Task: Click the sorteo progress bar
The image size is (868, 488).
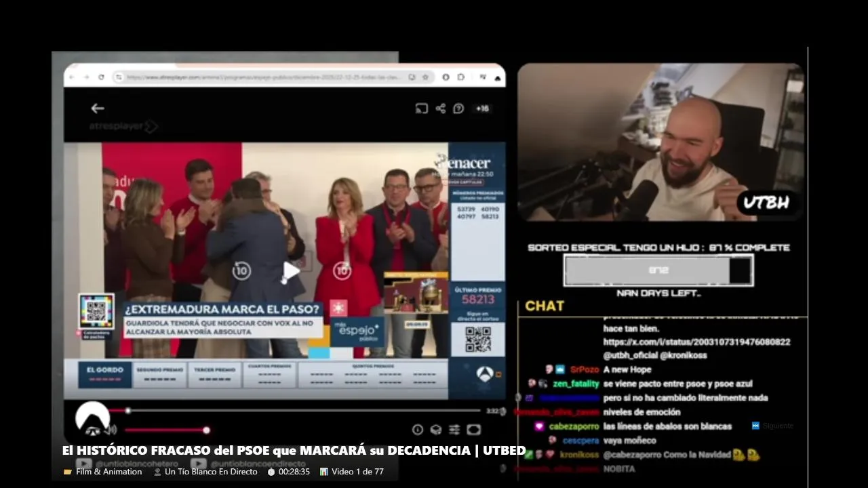Action: tap(658, 270)
